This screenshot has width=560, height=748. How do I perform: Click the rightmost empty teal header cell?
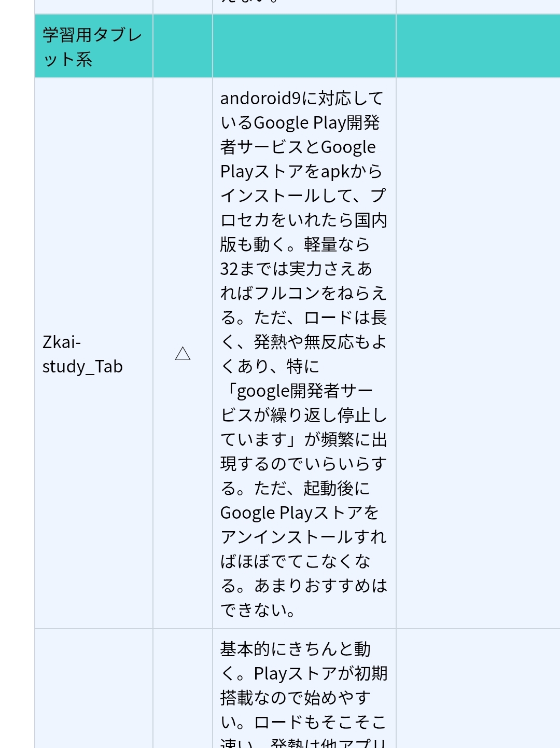point(478,47)
